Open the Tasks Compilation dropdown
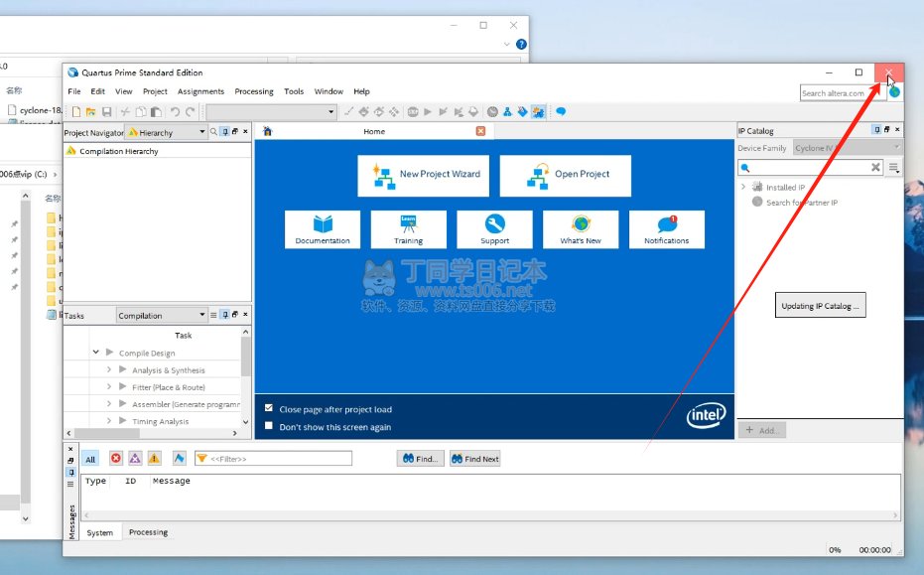Image resolution: width=924 pixels, height=575 pixels. (201, 316)
